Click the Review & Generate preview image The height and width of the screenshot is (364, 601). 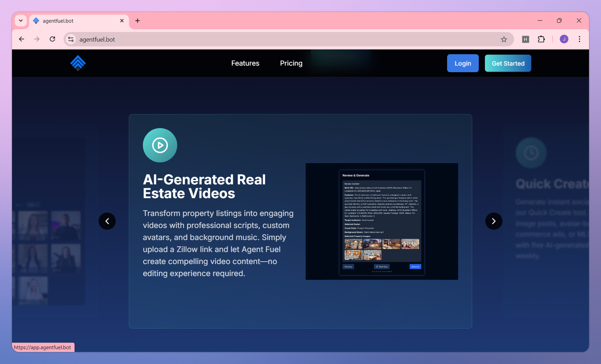382,221
